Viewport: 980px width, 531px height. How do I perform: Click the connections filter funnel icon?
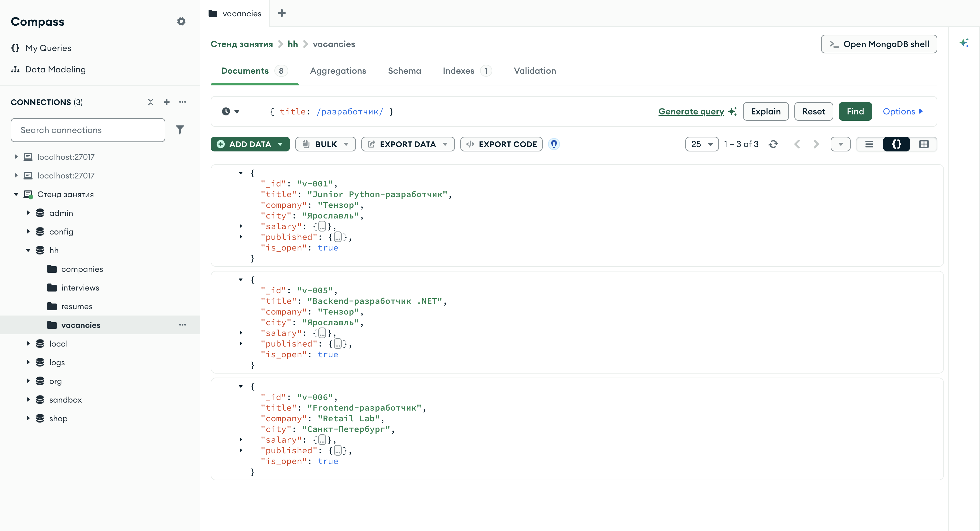click(x=180, y=130)
